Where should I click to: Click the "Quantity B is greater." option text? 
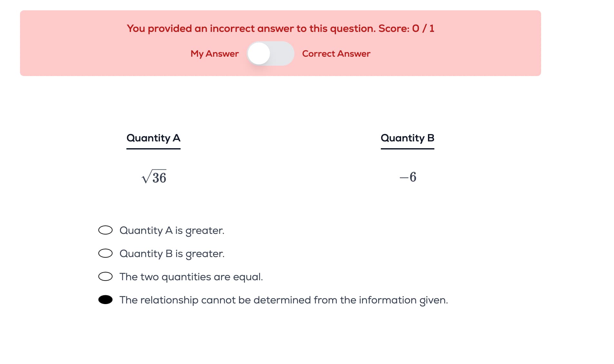pos(172,254)
